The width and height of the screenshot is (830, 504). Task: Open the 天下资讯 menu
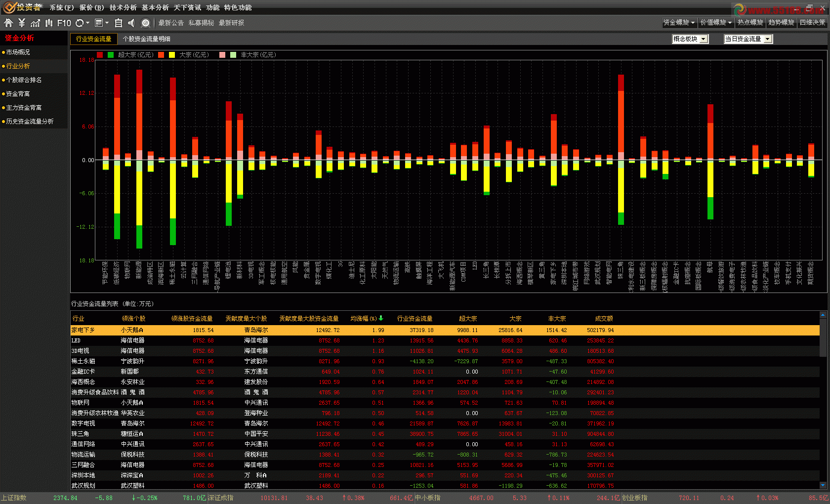[x=187, y=7]
